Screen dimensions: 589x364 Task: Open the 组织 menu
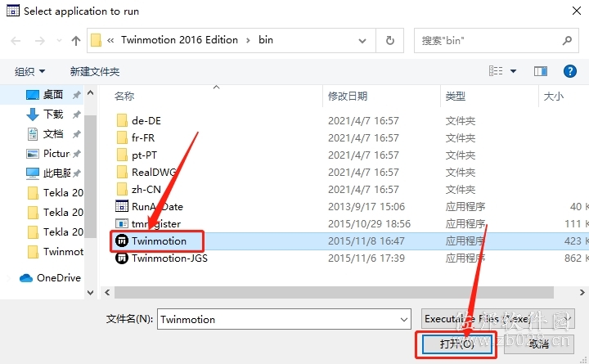point(29,71)
